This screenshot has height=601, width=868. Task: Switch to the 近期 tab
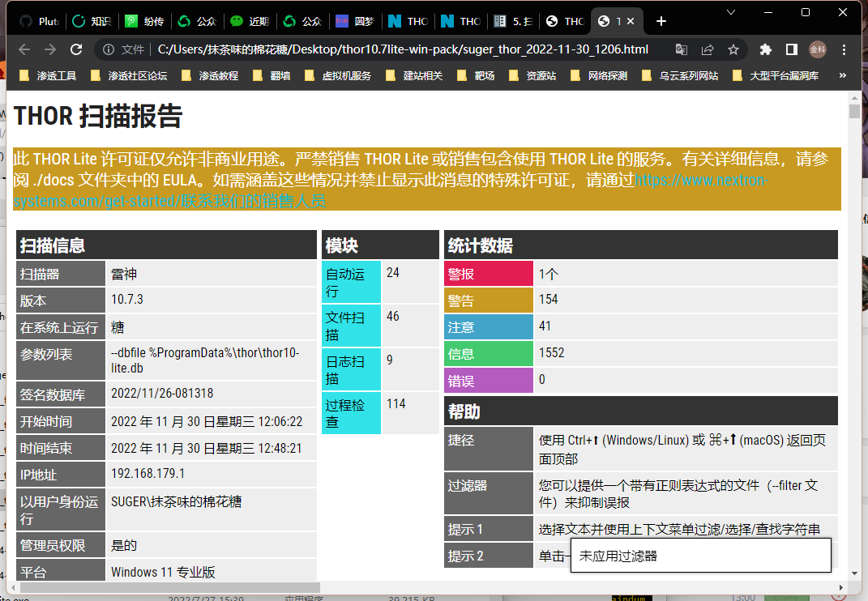click(x=250, y=21)
